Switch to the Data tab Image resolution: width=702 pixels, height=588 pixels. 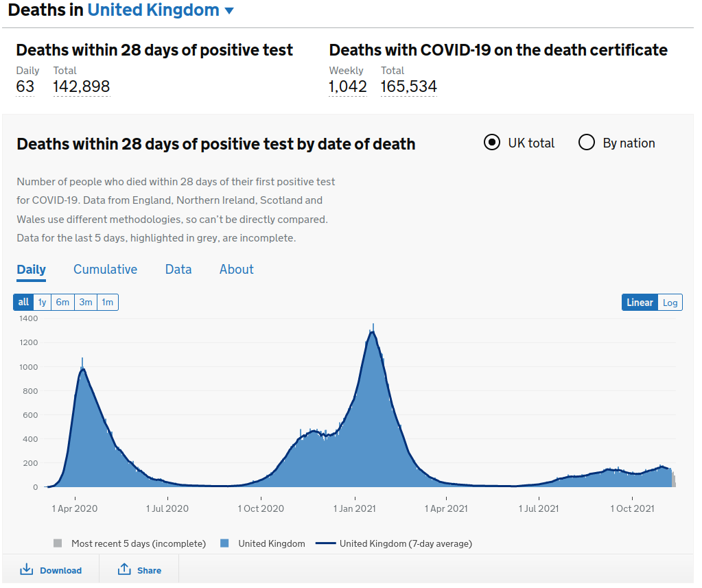pyautogui.click(x=178, y=270)
